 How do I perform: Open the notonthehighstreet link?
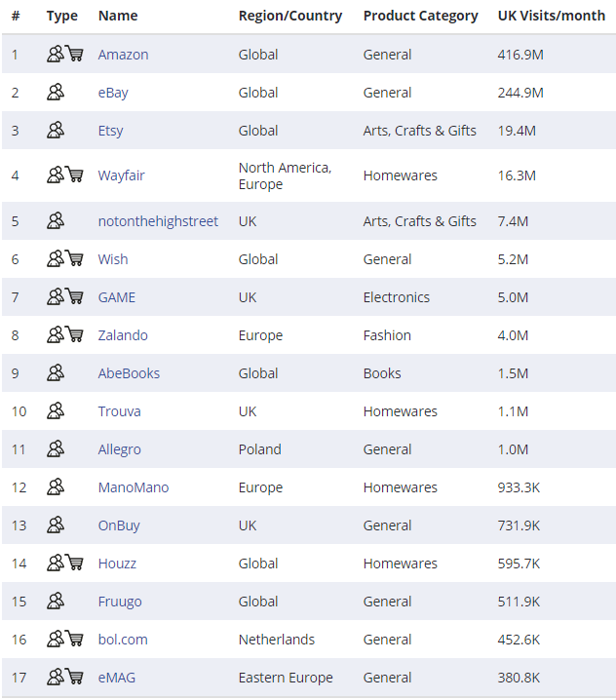[x=158, y=221]
